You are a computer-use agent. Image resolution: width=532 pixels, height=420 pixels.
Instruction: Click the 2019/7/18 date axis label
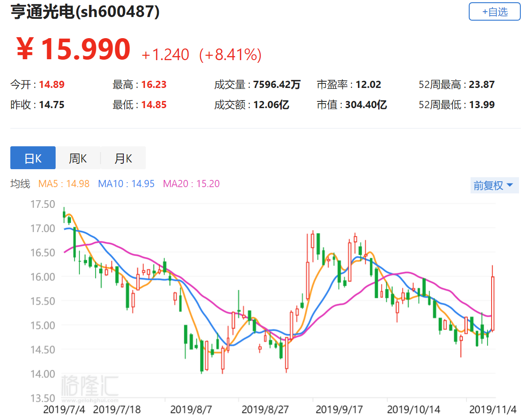(x=117, y=410)
